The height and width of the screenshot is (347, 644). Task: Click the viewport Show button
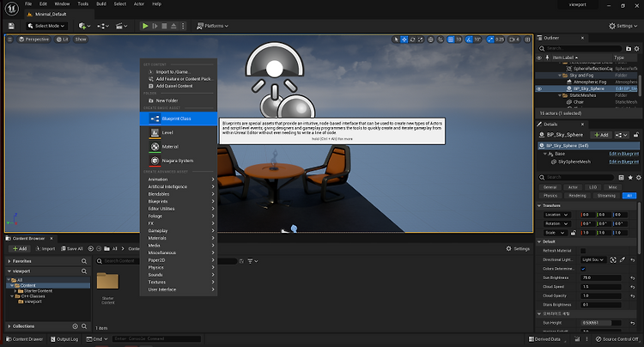[x=81, y=40]
